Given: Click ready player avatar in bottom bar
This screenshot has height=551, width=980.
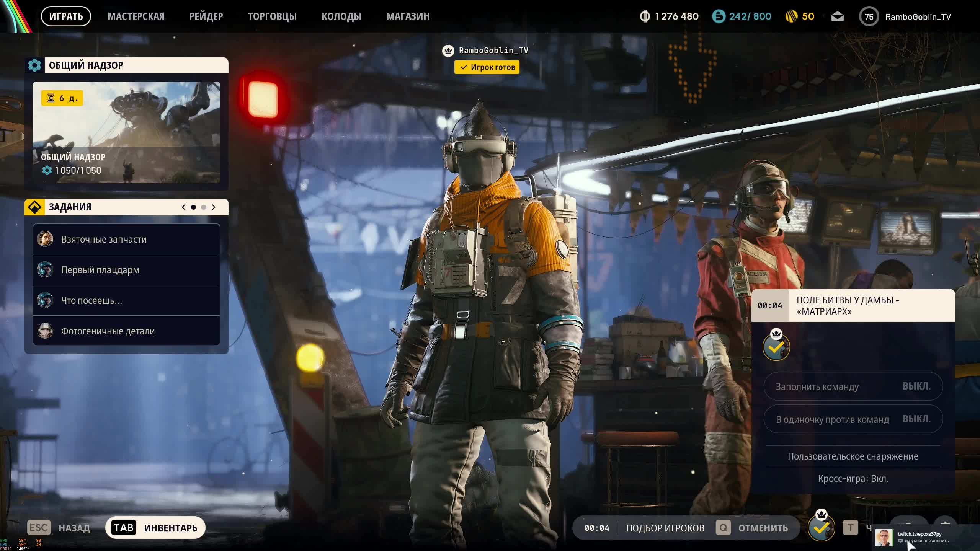Looking at the screenshot, I should coord(821,528).
